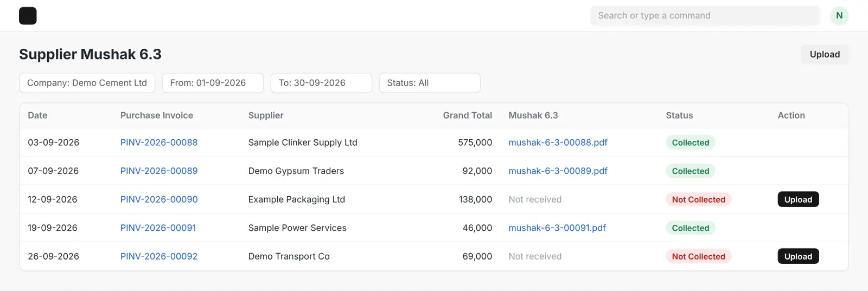Change the From: 01-09-2026 date filter
This screenshot has width=868, height=291.
(213, 83)
